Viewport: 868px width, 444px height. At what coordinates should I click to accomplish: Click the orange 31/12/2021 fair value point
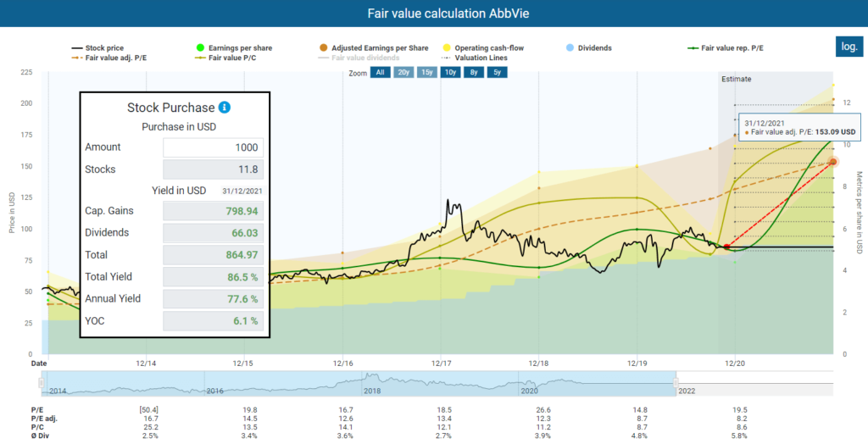point(832,162)
